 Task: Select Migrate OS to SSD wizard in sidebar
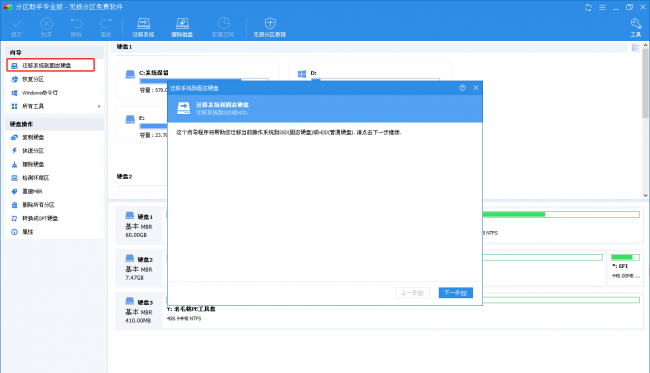51,65
